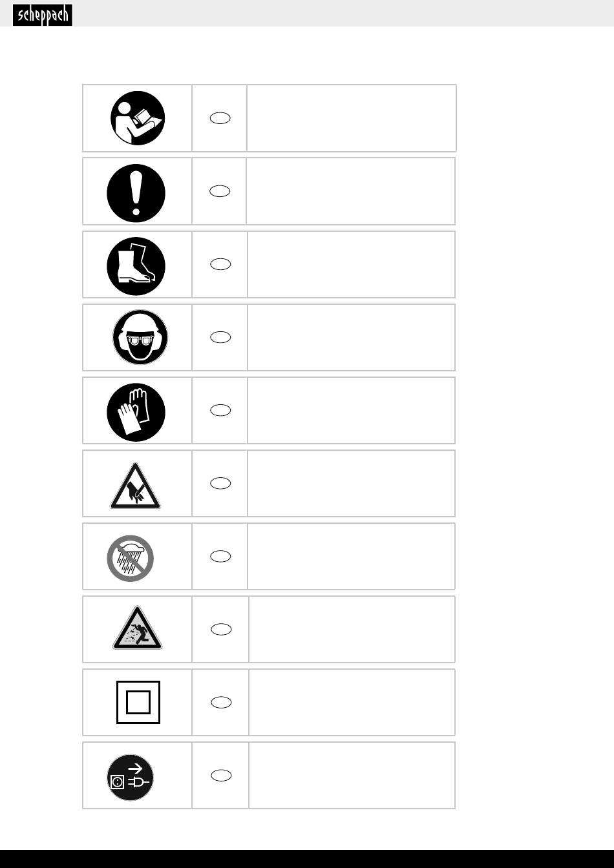This screenshot has width=614, height=868.
Task: Select the unplug mains plug symbol
Action: (x=131, y=777)
